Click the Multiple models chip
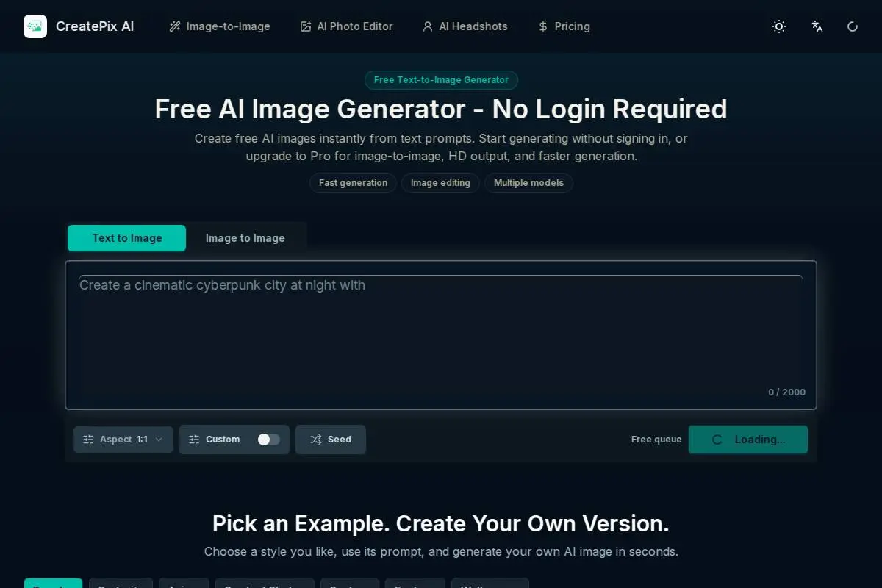This screenshot has width=882, height=588. (528, 183)
